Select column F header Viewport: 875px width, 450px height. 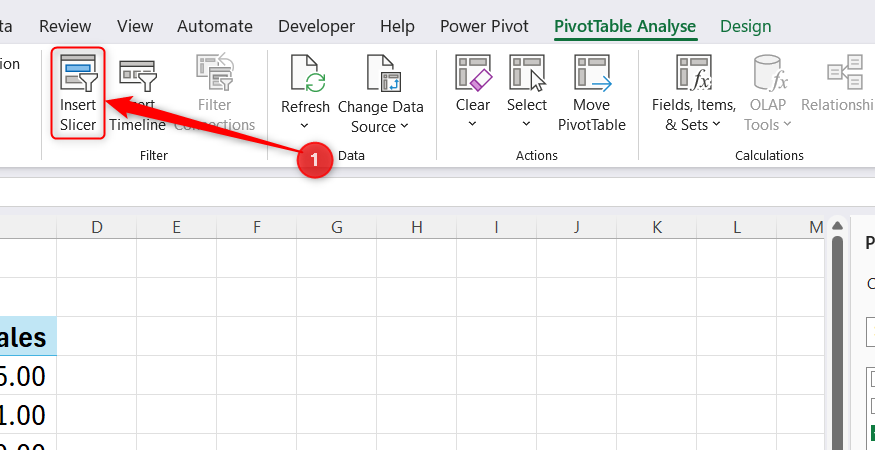[x=257, y=227]
